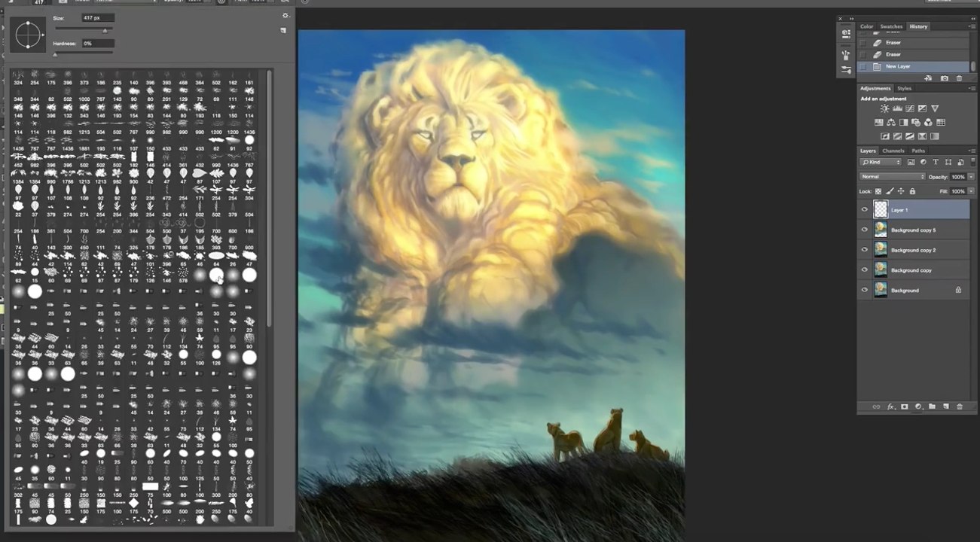Lock layer position
980x542 pixels.
901,191
